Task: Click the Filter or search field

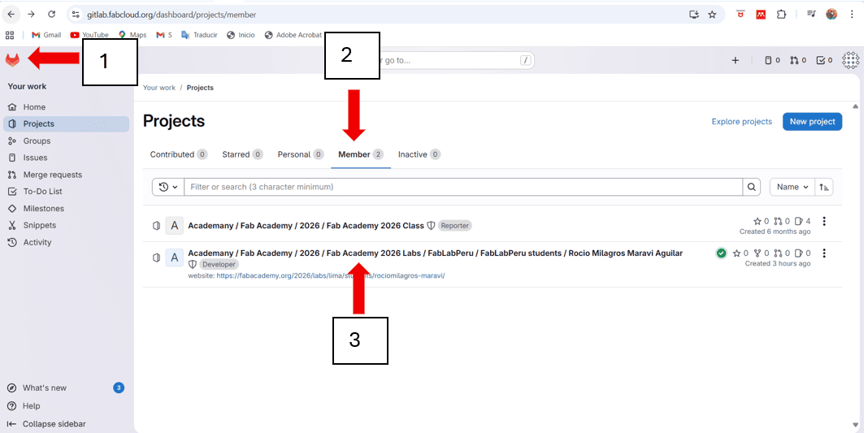Action: point(463,187)
